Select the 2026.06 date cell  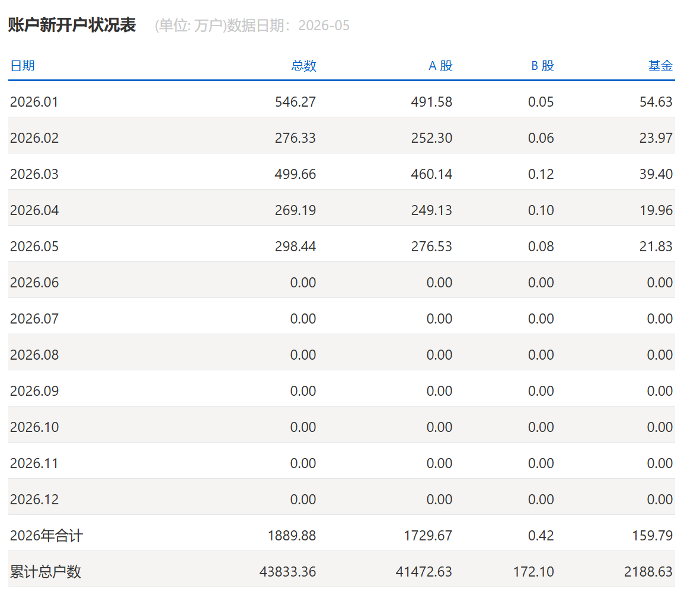(34, 283)
